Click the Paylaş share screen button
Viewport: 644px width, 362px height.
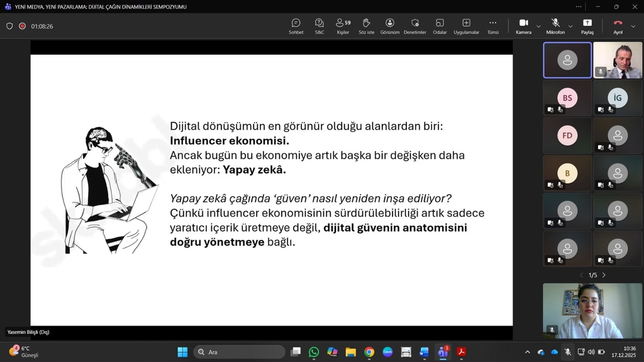coord(587,26)
